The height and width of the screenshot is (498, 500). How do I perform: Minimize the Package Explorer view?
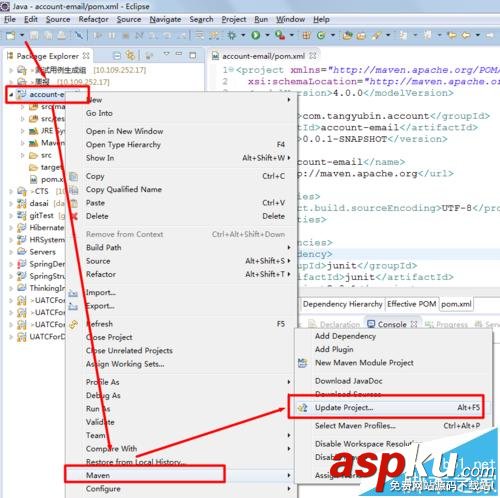click(x=179, y=54)
